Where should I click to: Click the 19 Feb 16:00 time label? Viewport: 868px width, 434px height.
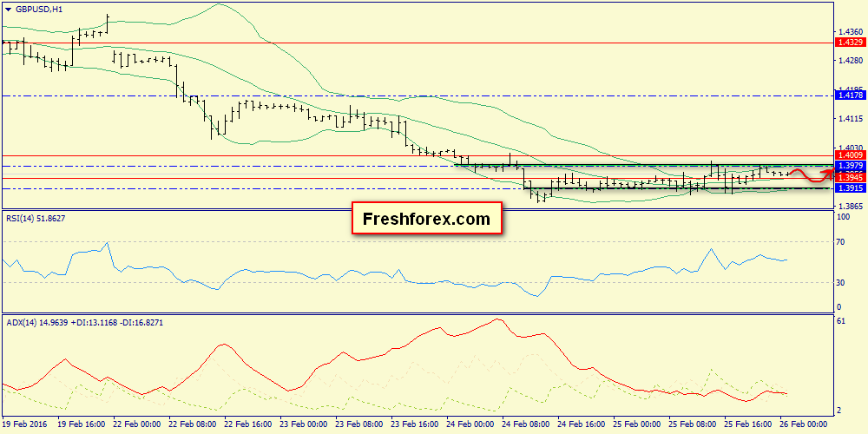click(82, 424)
